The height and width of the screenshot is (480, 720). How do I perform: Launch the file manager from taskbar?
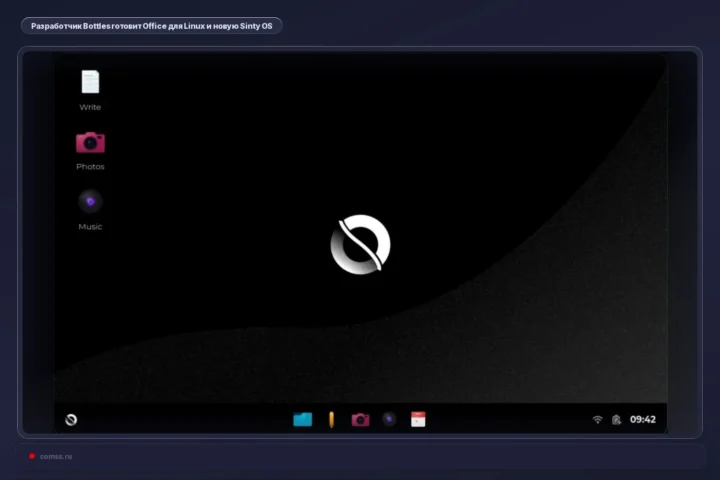tap(303, 419)
